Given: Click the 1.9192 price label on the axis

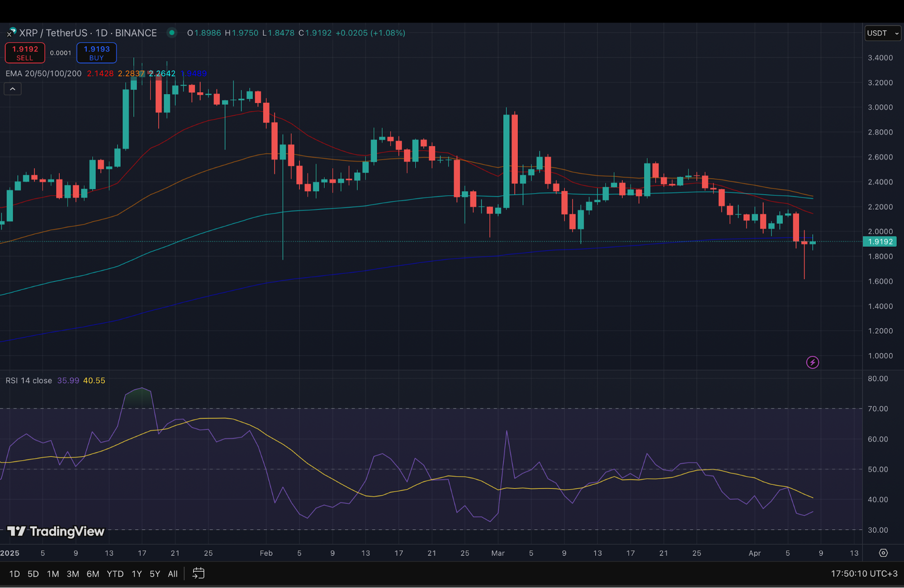Looking at the screenshot, I should click(x=879, y=241).
